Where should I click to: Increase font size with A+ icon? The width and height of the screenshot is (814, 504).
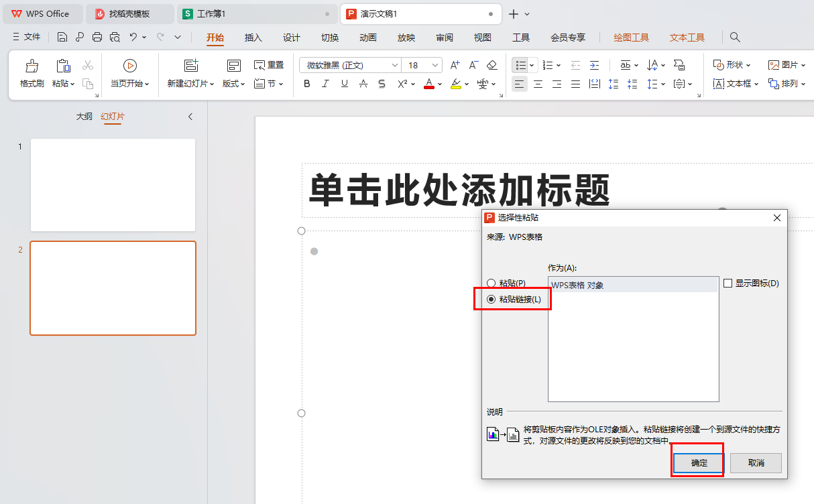455,65
